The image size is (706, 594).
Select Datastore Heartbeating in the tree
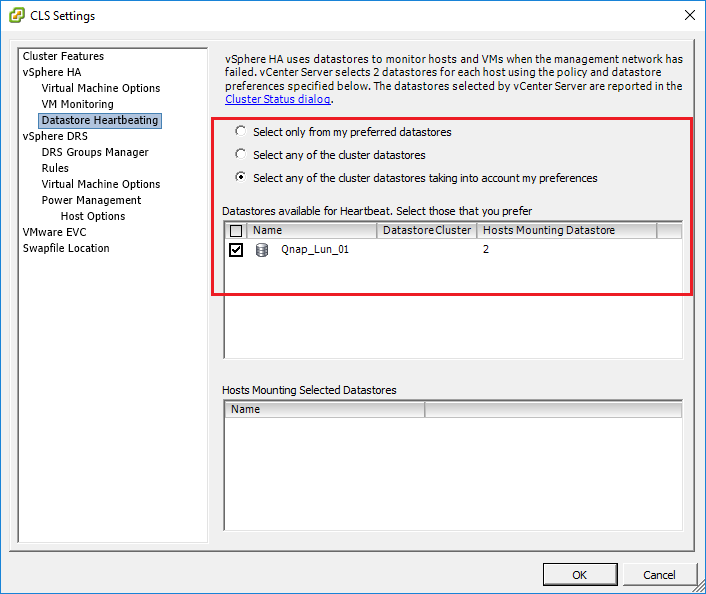click(100, 120)
